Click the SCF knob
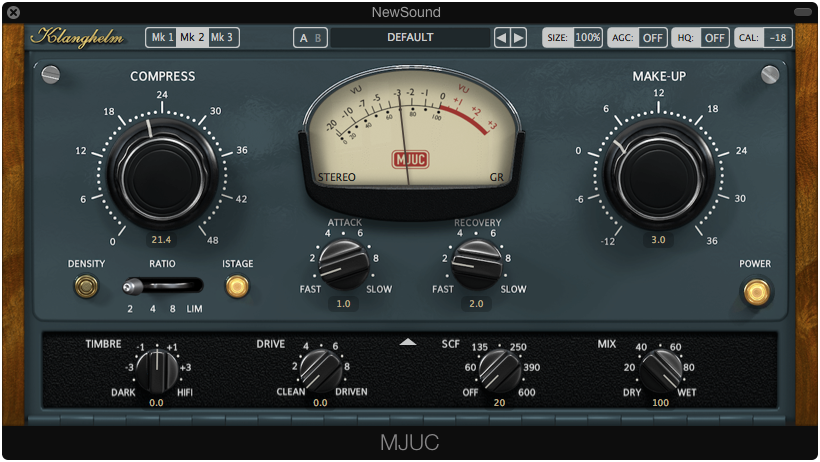 [500, 371]
